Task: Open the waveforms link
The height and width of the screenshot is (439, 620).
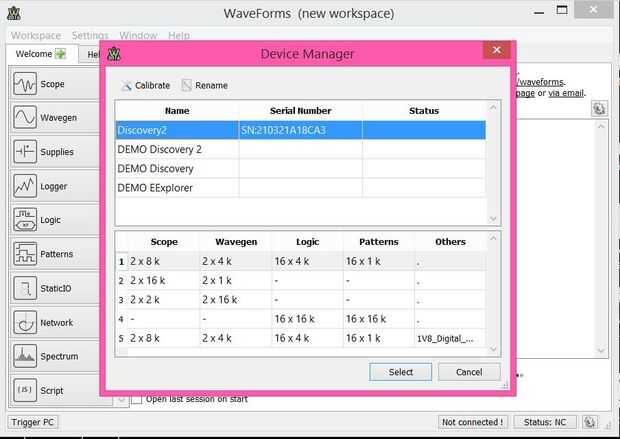Action: pos(540,82)
